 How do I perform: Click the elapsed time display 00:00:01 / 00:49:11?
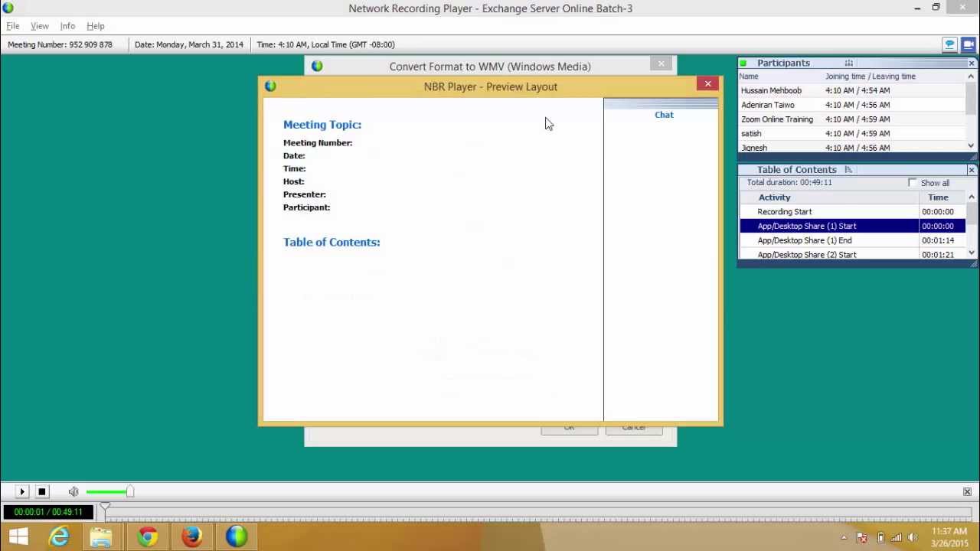click(48, 512)
